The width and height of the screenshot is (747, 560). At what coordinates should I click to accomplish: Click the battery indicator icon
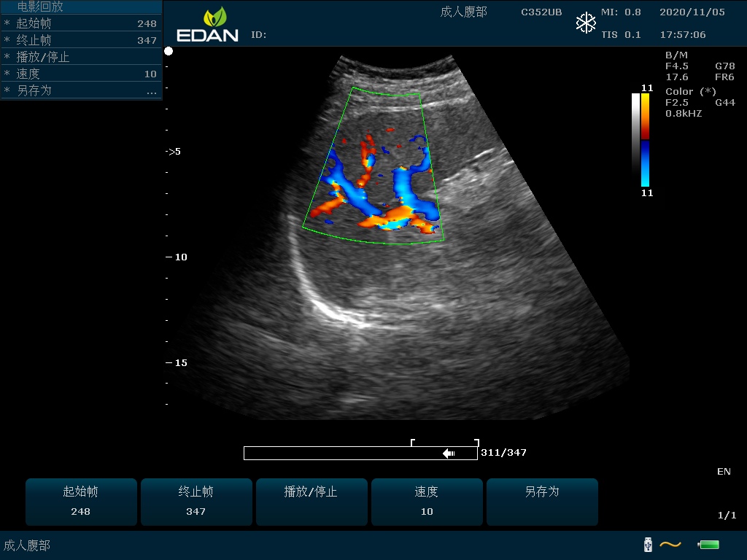(x=708, y=544)
